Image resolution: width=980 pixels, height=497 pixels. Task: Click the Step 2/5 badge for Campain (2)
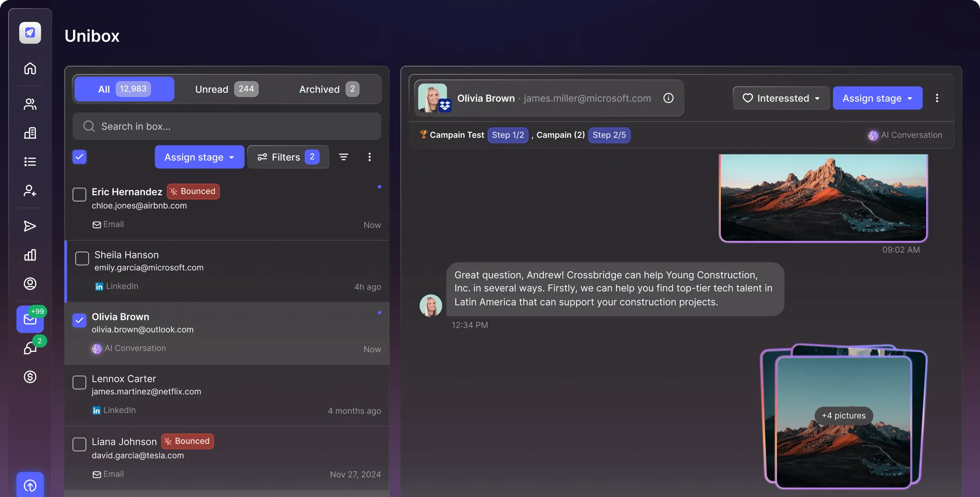tap(609, 135)
